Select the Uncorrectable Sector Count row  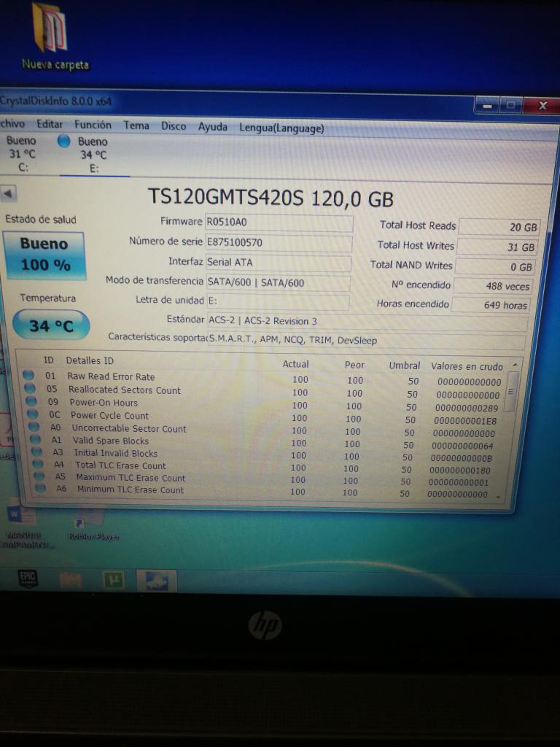click(262, 430)
